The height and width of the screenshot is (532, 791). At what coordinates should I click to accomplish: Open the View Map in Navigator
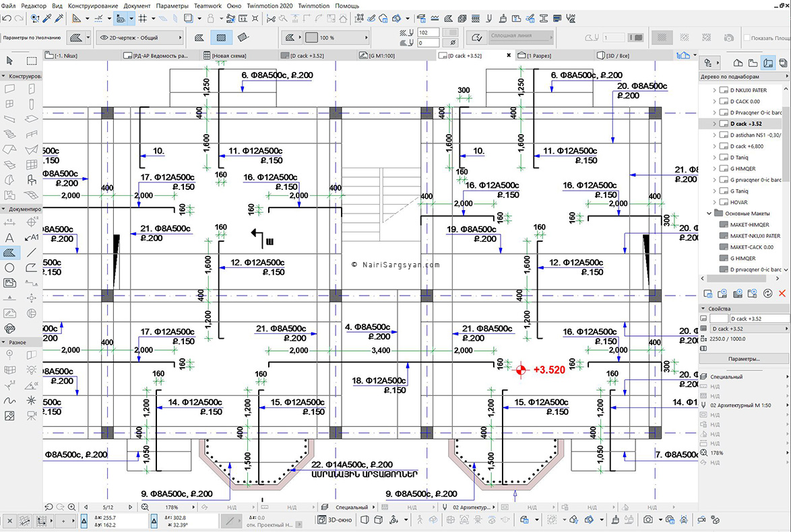tap(753, 63)
